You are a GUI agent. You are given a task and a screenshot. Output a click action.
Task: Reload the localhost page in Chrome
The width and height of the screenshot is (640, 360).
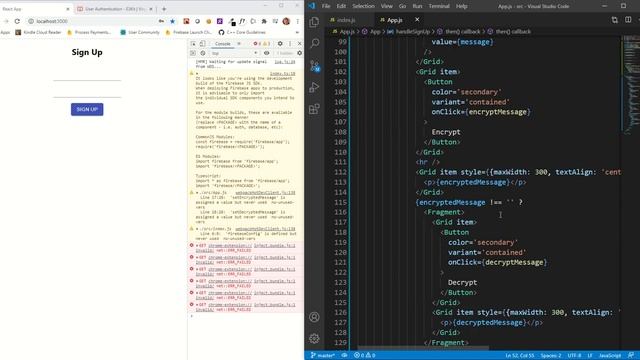click(17, 21)
